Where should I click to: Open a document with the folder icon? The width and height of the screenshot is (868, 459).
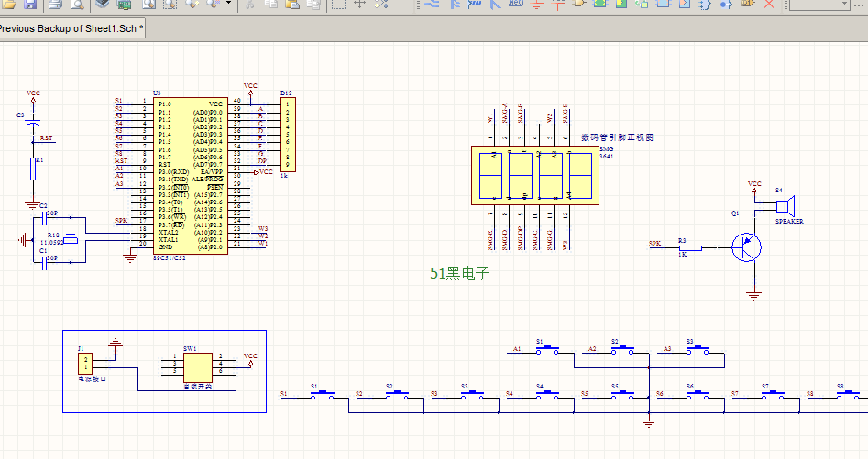[x=9, y=5]
